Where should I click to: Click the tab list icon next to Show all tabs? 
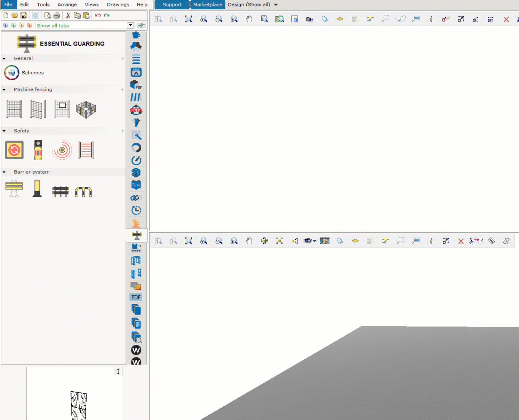(x=141, y=25)
